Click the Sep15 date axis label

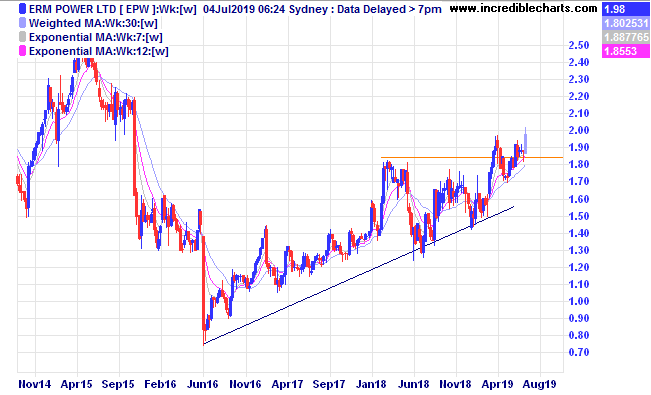click(118, 384)
